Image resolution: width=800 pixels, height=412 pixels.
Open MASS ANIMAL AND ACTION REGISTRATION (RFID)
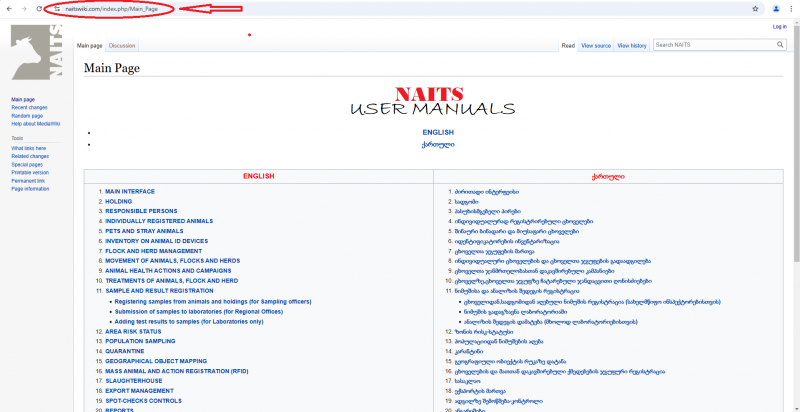(177, 371)
